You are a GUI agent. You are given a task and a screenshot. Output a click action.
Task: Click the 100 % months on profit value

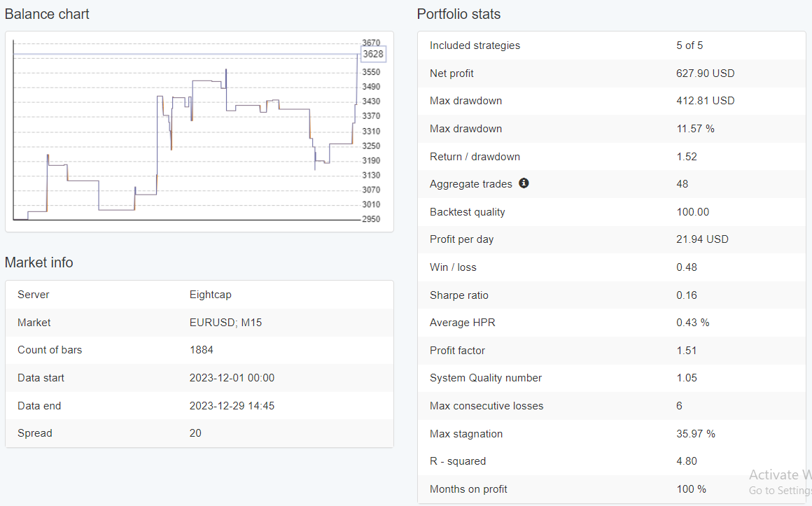coord(692,489)
